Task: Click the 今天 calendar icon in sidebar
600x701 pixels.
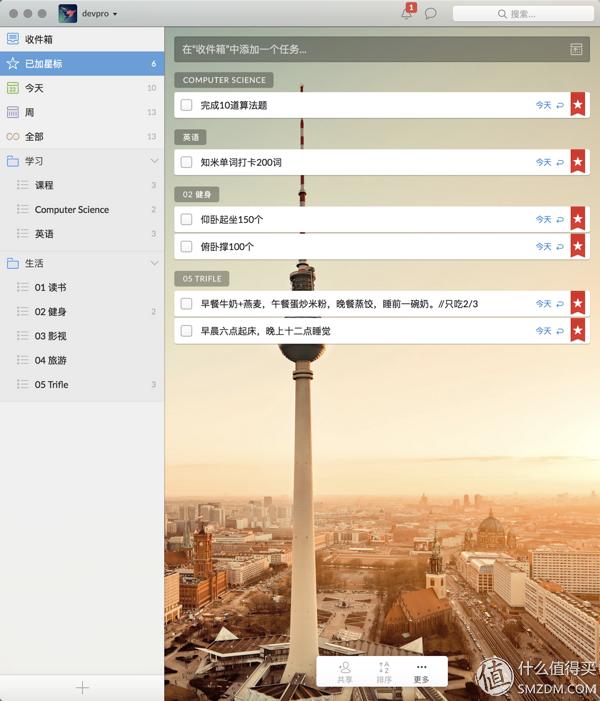Action: tap(13, 88)
